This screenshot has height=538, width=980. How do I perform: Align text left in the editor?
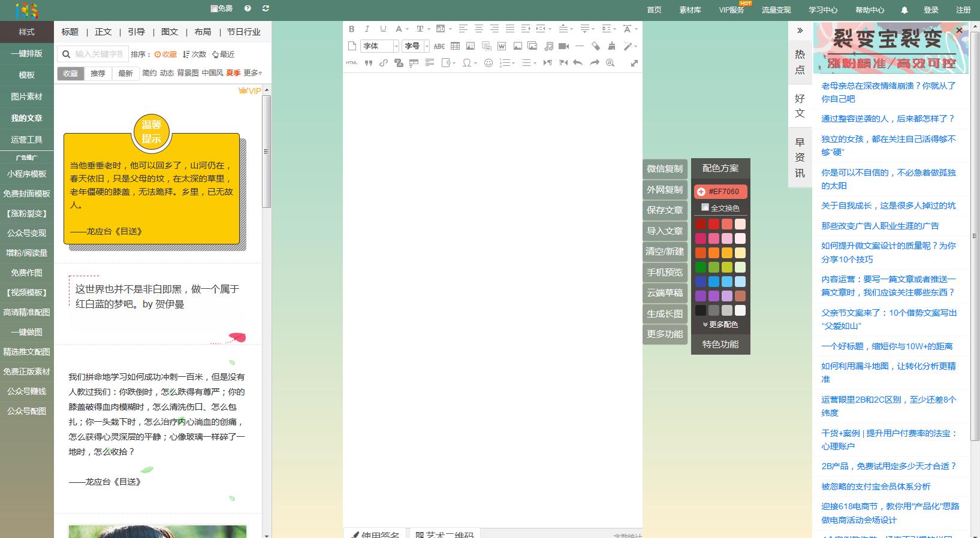(463, 29)
